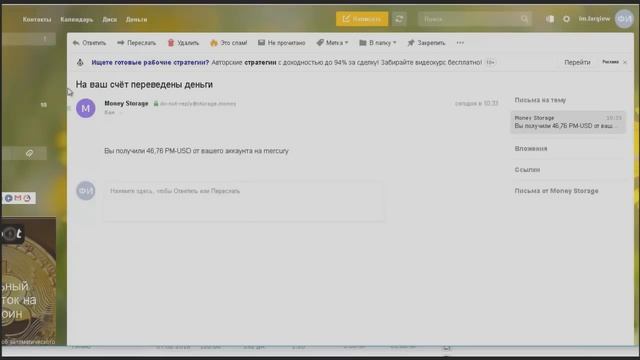
Task: Pin the message with Закрепить
Action: point(426,43)
